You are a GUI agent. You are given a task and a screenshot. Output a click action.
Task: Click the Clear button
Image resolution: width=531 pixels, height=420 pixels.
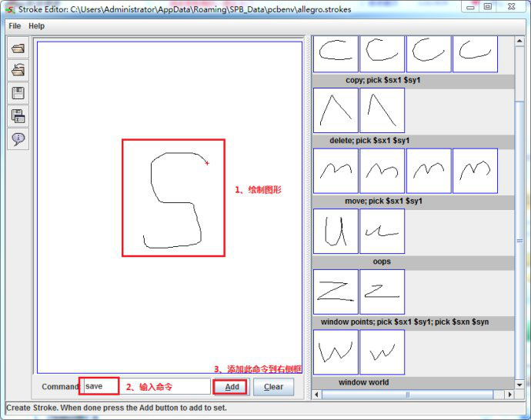tap(273, 387)
